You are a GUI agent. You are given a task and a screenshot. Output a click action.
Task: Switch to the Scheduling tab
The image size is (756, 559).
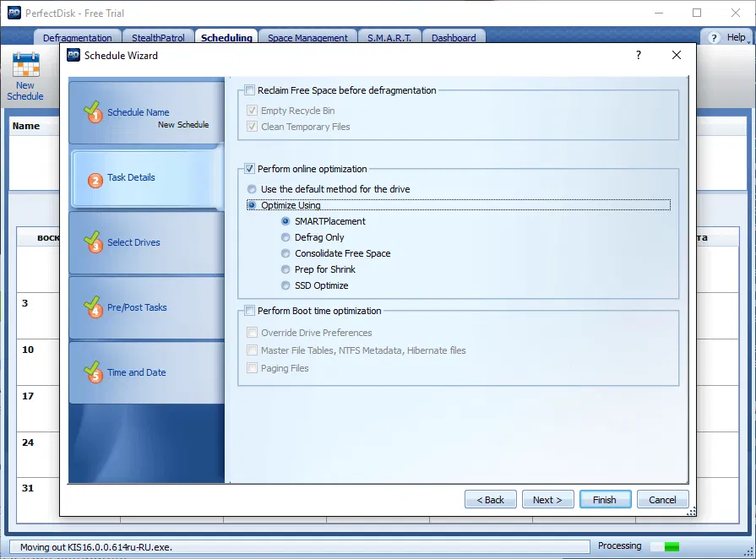coord(226,38)
